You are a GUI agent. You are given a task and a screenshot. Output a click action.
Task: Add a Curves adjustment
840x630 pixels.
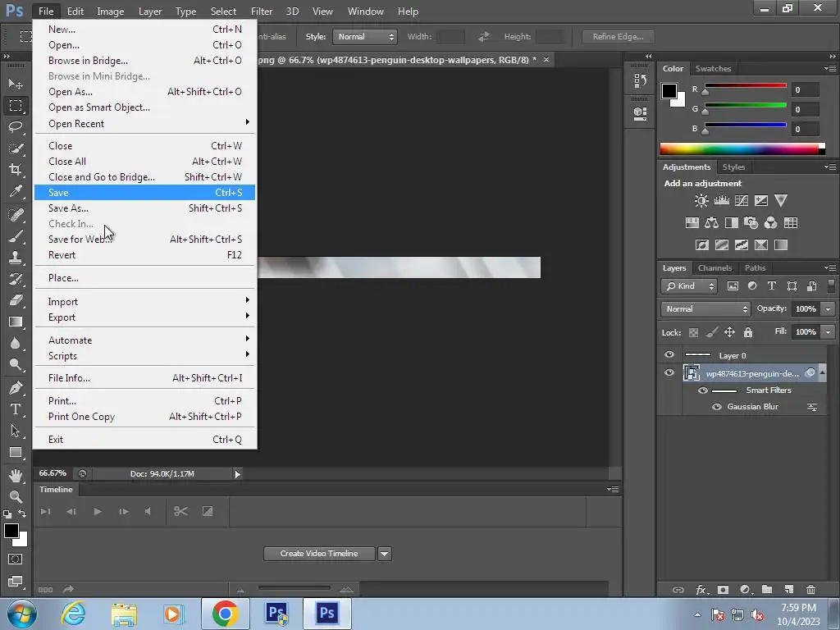[742, 201]
